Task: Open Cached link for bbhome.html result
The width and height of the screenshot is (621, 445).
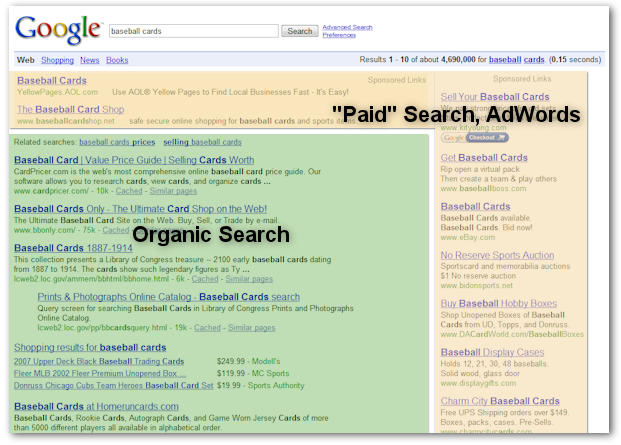Action: (205, 279)
